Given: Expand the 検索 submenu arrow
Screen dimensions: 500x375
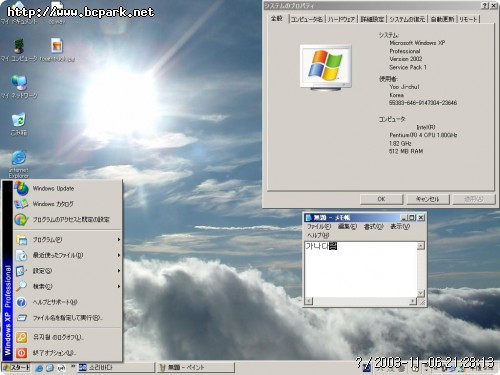Looking at the screenshot, I should coord(119,286).
